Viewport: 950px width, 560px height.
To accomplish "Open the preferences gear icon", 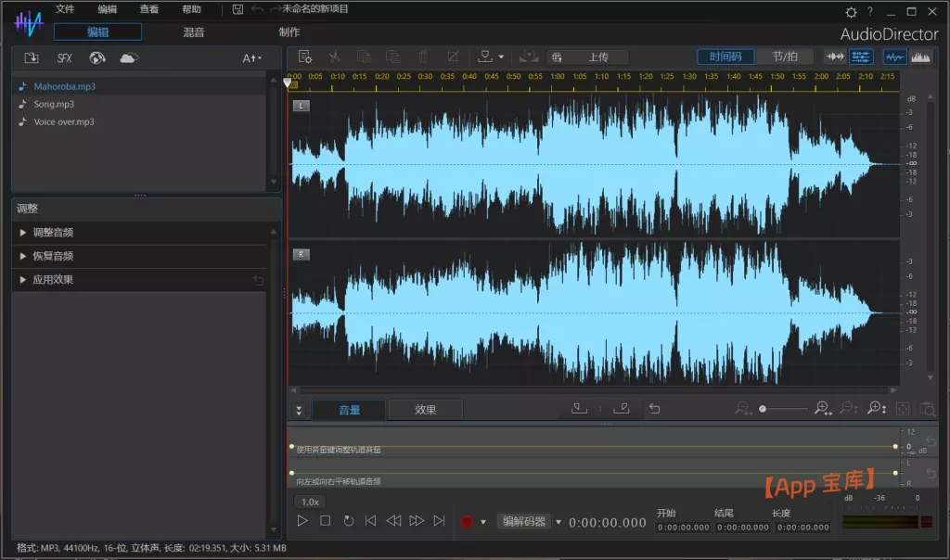I will pyautogui.click(x=851, y=12).
